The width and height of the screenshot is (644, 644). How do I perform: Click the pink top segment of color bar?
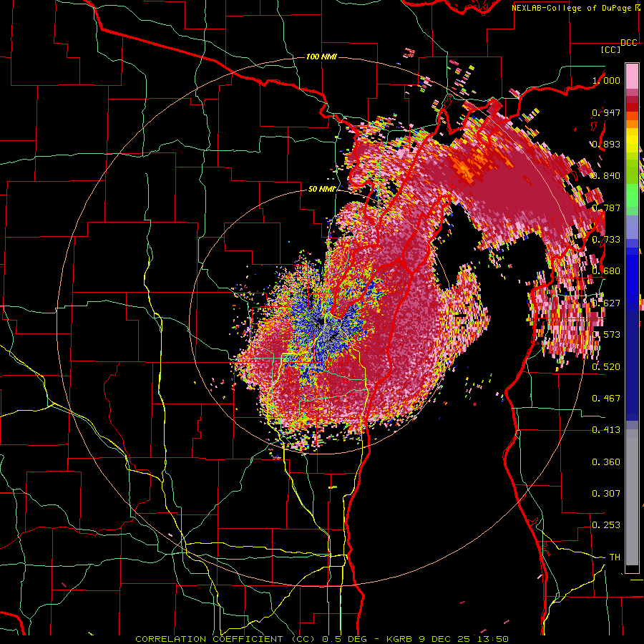632,77
